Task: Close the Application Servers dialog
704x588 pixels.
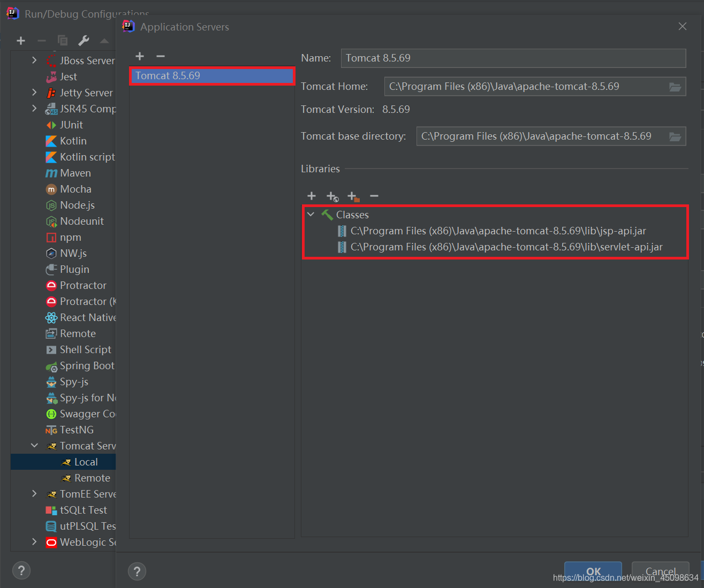Action: 683,26
